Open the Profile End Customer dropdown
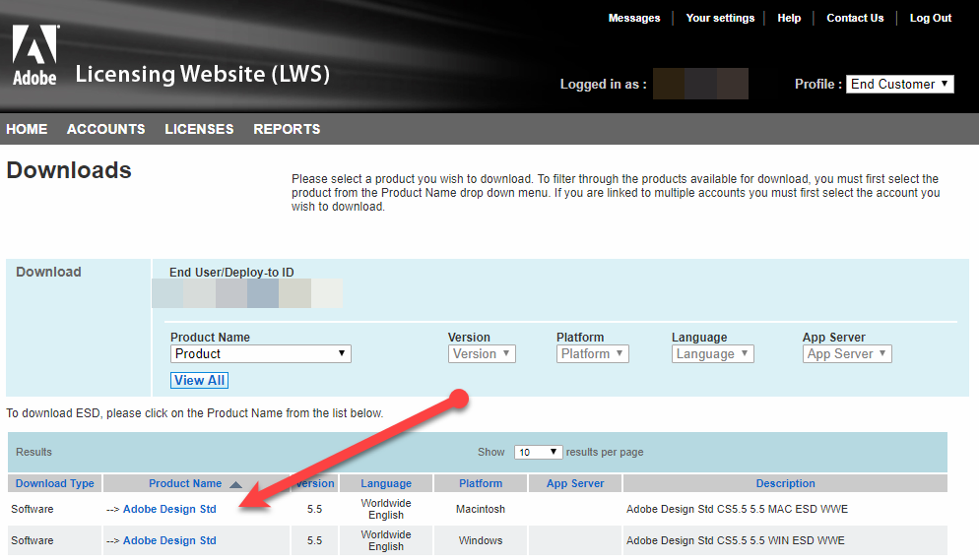The height and width of the screenshot is (560, 979). pyautogui.click(x=899, y=85)
